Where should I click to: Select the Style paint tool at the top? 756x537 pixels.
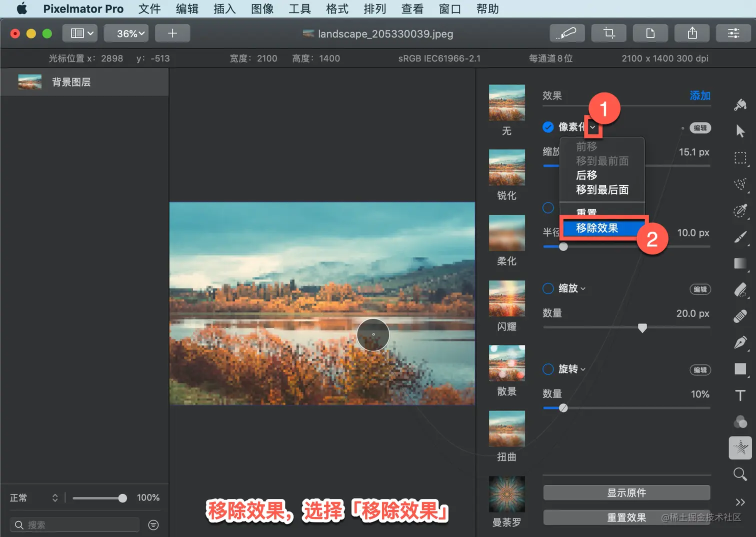coord(740,104)
